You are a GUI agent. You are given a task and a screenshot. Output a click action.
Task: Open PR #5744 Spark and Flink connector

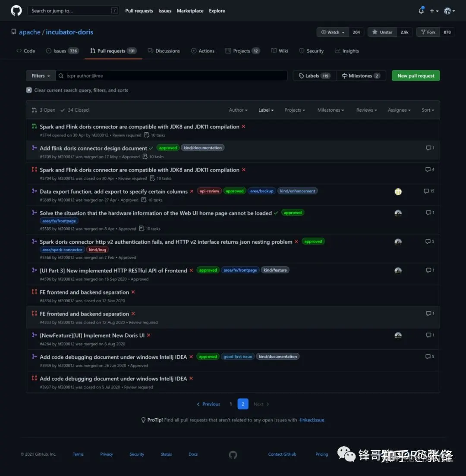point(139,127)
